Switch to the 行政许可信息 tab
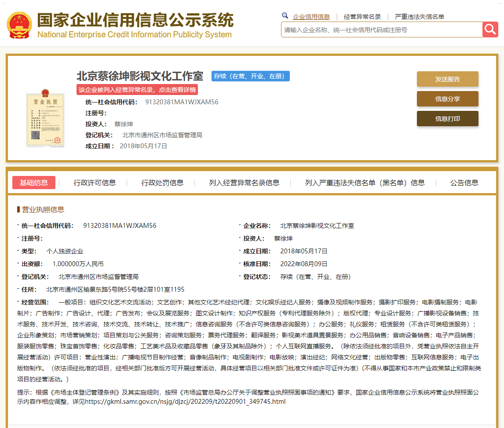The height and width of the screenshot is (428, 504). coord(95,183)
